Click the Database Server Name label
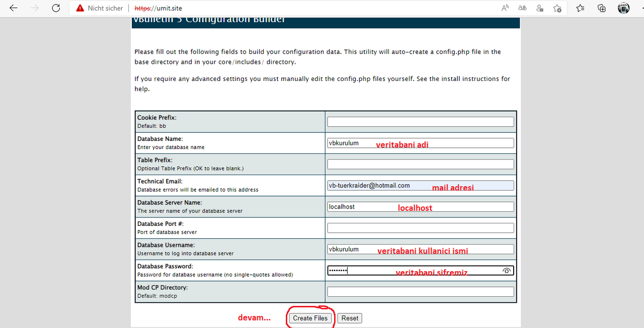This screenshot has height=328, width=644. click(170, 203)
